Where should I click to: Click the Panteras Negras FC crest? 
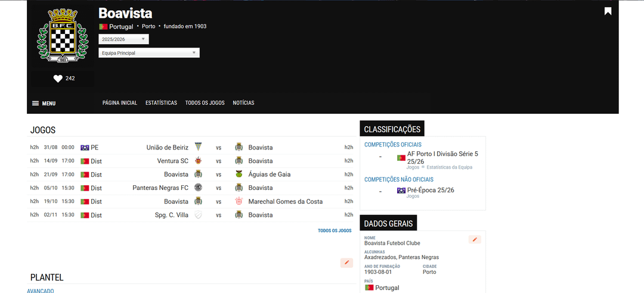click(x=198, y=188)
